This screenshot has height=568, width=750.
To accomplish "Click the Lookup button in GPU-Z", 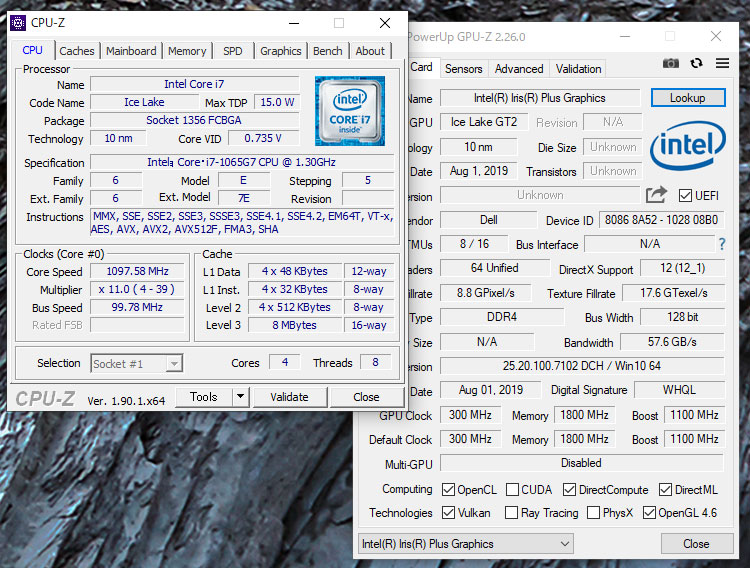I will 688,98.
